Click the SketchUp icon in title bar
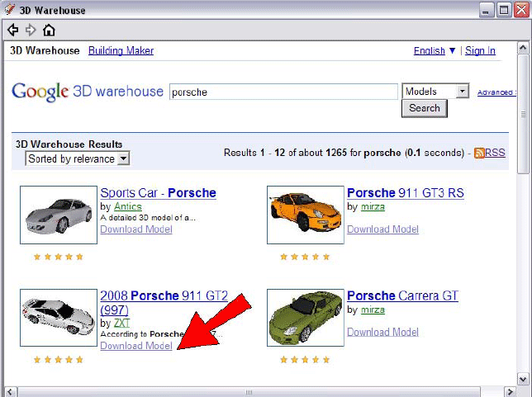532x397 pixels. (x=10, y=9)
